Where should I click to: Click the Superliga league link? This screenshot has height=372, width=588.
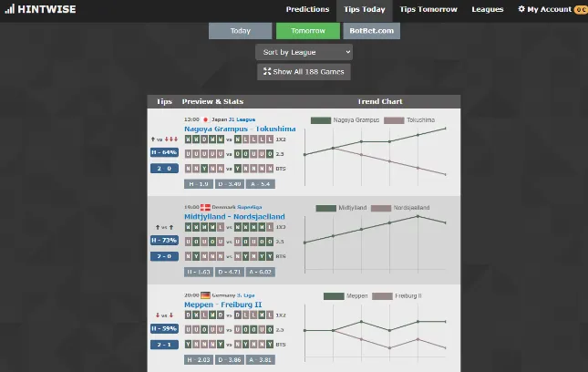coord(250,207)
